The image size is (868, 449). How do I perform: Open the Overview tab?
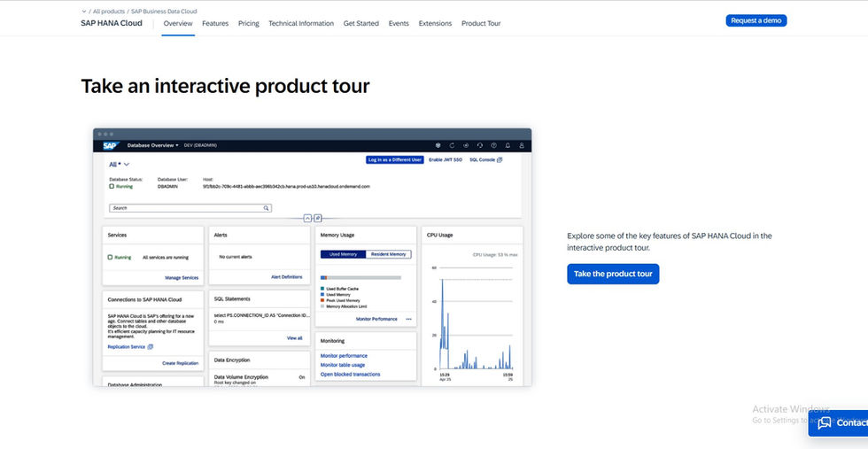[178, 23]
